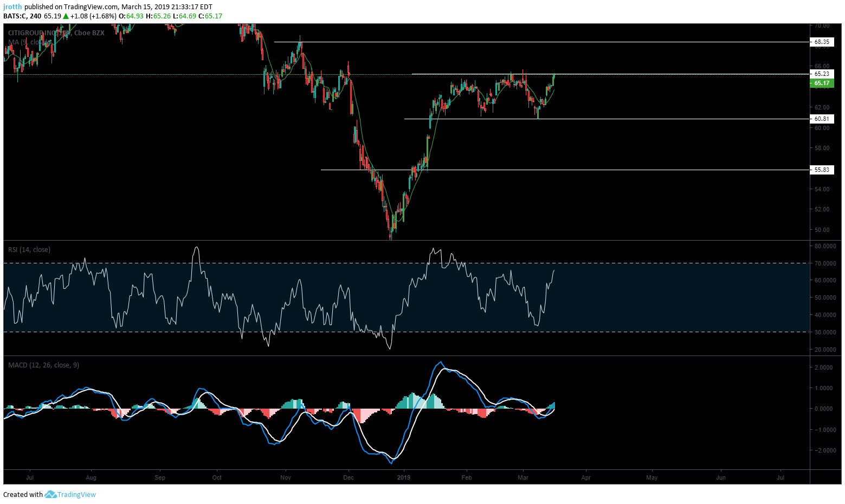Click the Aug time axis label
The height and width of the screenshot is (504, 845).
(x=91, y=477)
